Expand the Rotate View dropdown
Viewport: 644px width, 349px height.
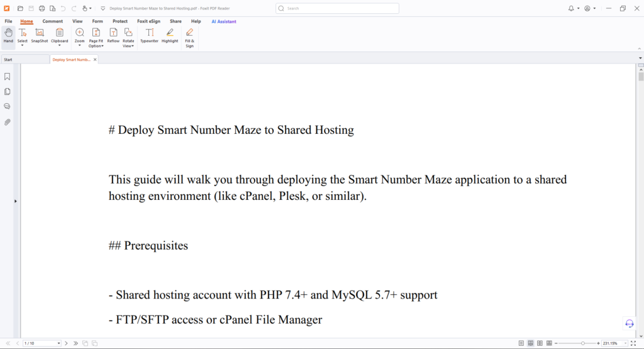pyautogui.click(x=128, y=46)
